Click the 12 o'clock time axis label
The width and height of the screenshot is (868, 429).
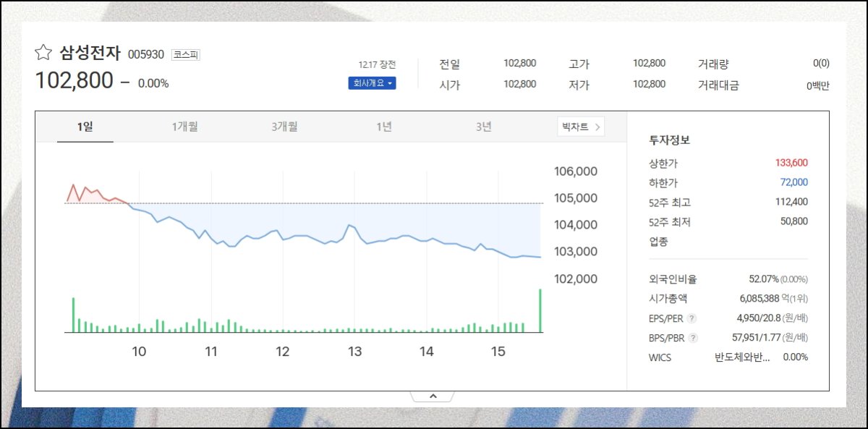[283, 352]
